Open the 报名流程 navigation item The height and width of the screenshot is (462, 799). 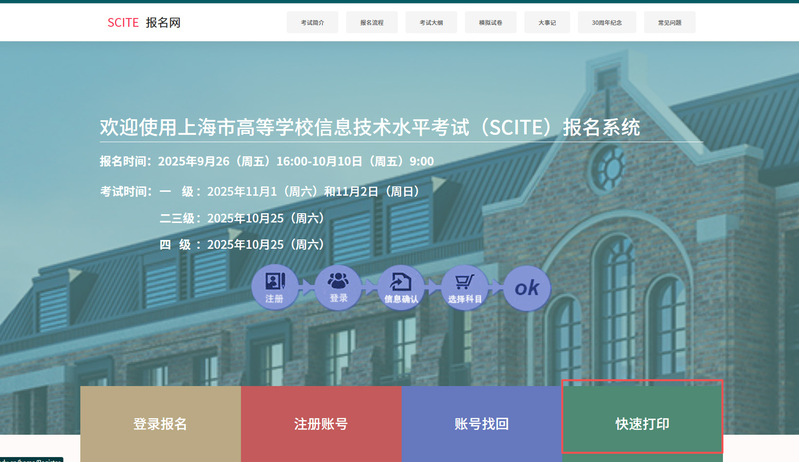(372, 22)
